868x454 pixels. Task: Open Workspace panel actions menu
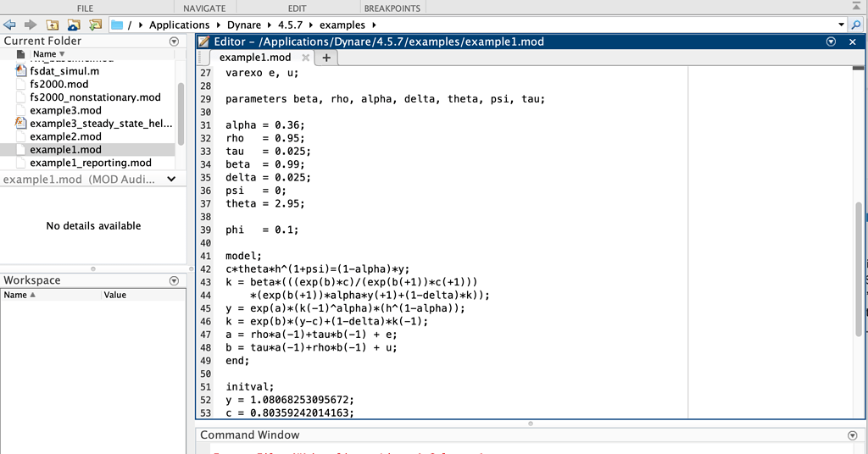click(175, 280)
